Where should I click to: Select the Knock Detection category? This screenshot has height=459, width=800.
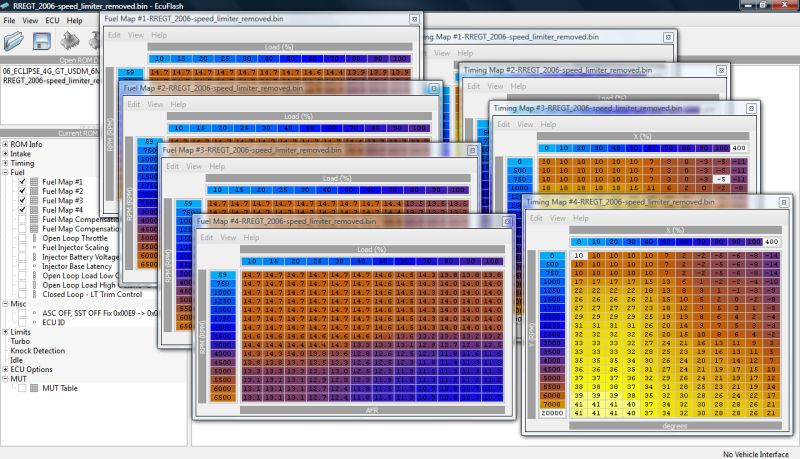tap(38, 351)
